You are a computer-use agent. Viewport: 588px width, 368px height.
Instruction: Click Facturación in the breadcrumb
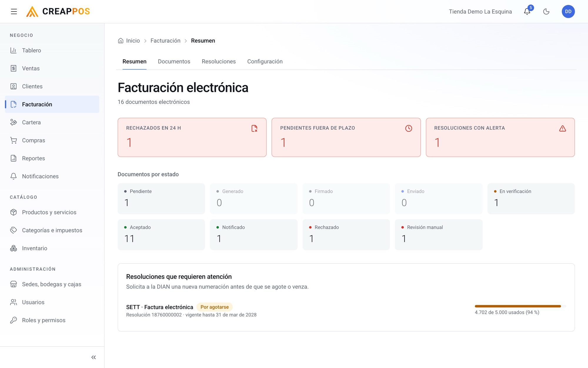tap(166, 41)
